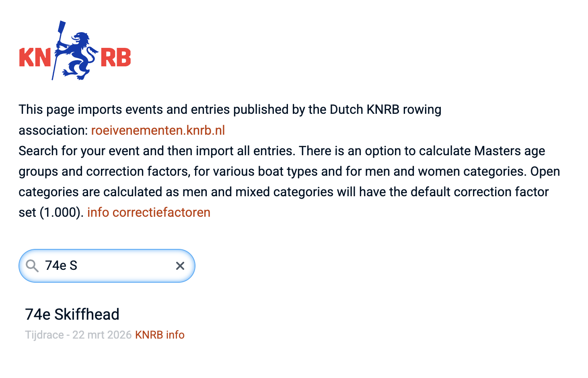This screenshot has height=378, width=588.
Task: Click the "Tijdrace - 22 mrt 2026" subtitle
Action: 78,335
